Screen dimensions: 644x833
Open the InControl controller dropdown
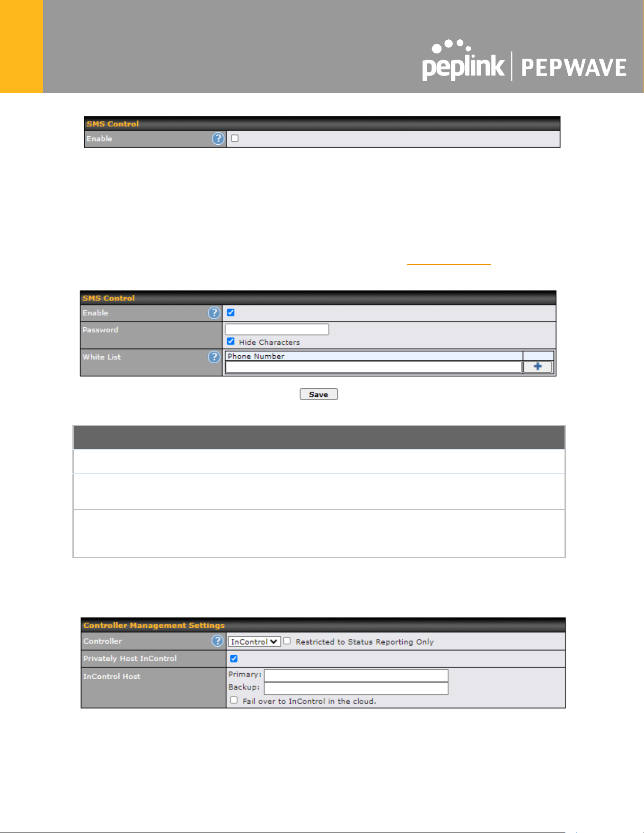coord(255,641)
